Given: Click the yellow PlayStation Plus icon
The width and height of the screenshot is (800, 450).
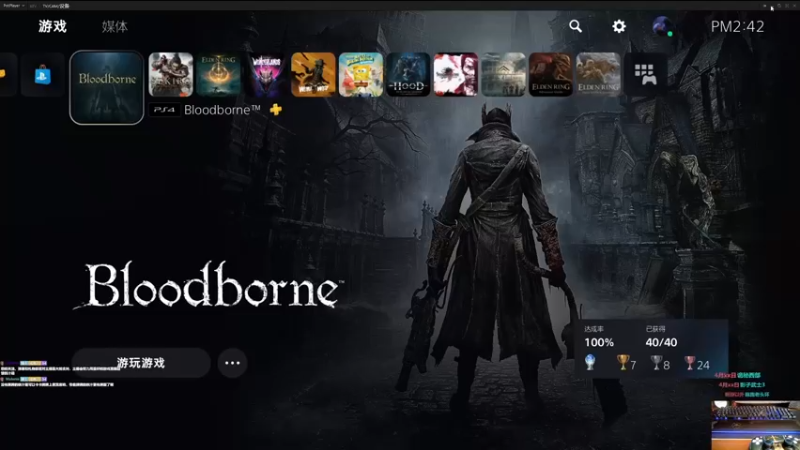Looking at the screenshot, I should coord(276,109).
